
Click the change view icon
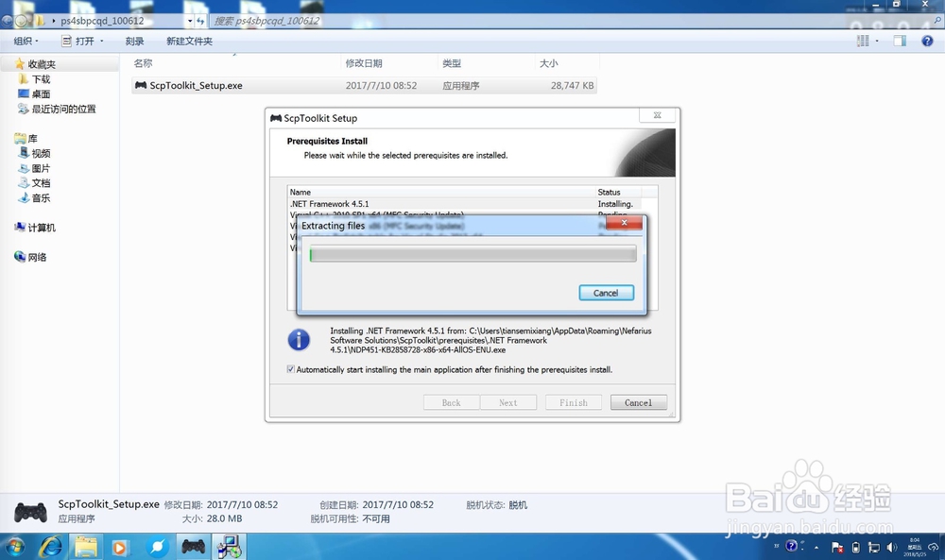coord(863,41)
